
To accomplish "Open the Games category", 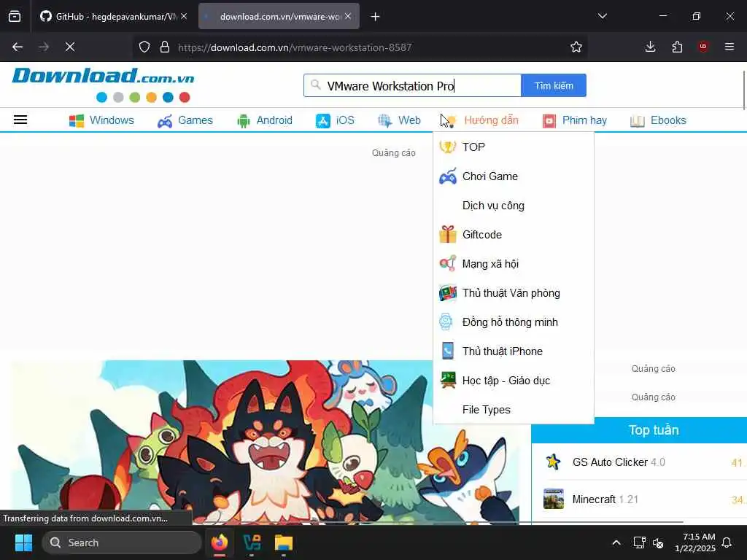I will (x=185, y=120).
